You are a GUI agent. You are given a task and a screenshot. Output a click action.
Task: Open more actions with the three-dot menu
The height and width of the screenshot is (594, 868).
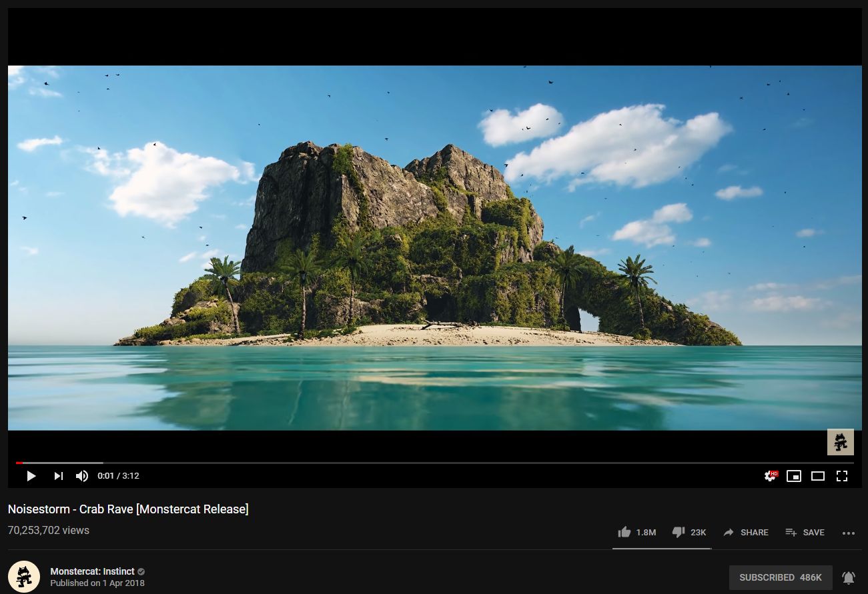pyautogui.click(x=849, y=532)
